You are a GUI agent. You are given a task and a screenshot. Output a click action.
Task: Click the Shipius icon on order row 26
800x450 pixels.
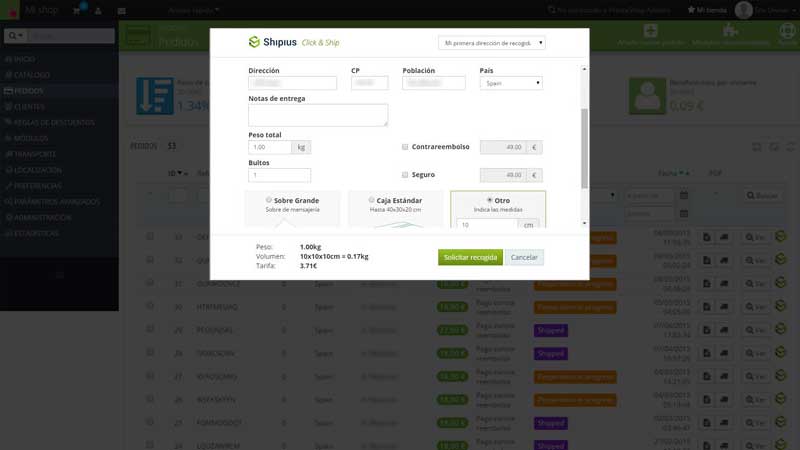[780, 398]
